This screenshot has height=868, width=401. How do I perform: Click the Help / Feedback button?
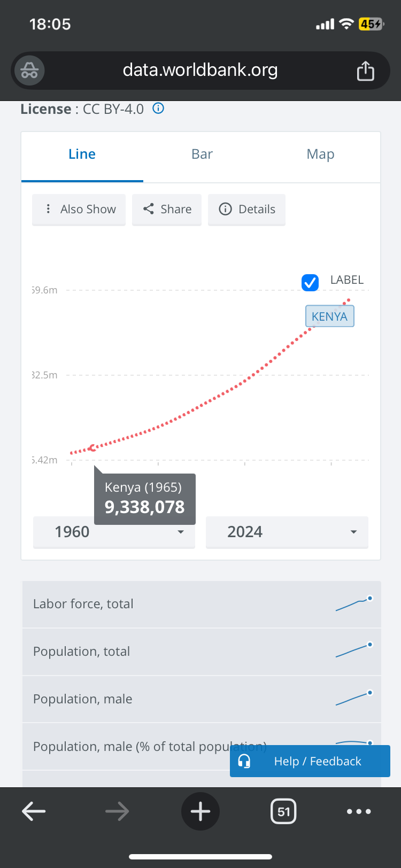click(310, 761)
